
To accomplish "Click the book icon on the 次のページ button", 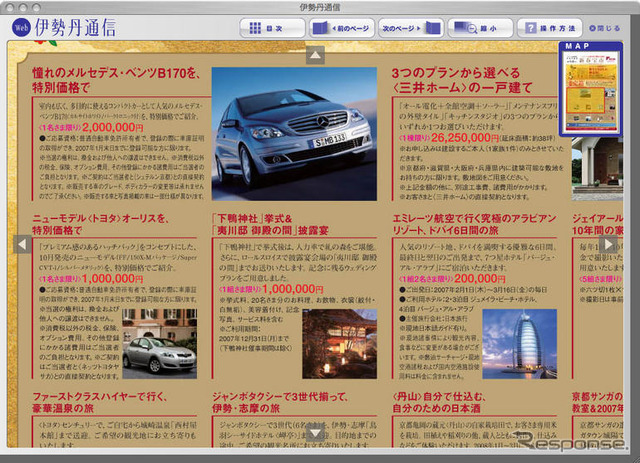I will [x=433, y=28].
